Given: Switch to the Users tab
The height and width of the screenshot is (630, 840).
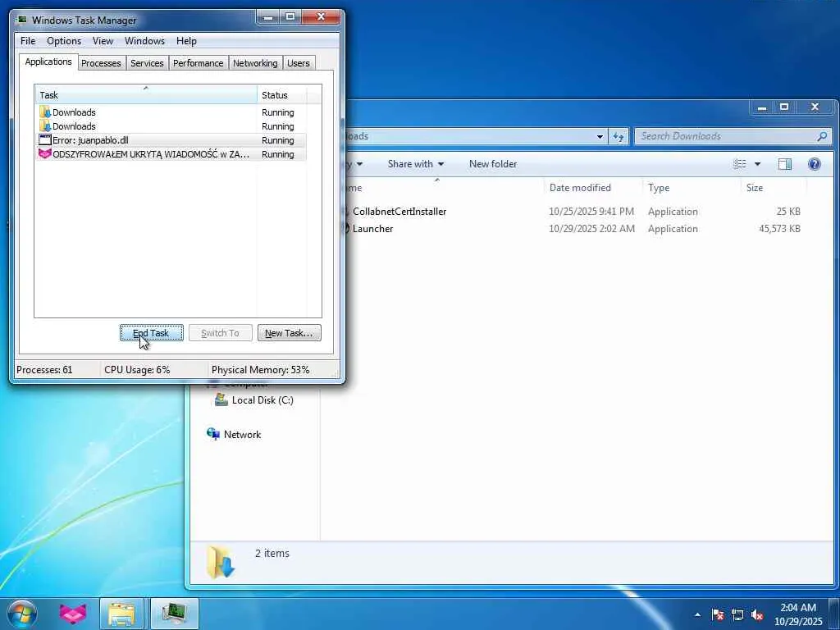Looking at the screenshot, I should (299, 63).
